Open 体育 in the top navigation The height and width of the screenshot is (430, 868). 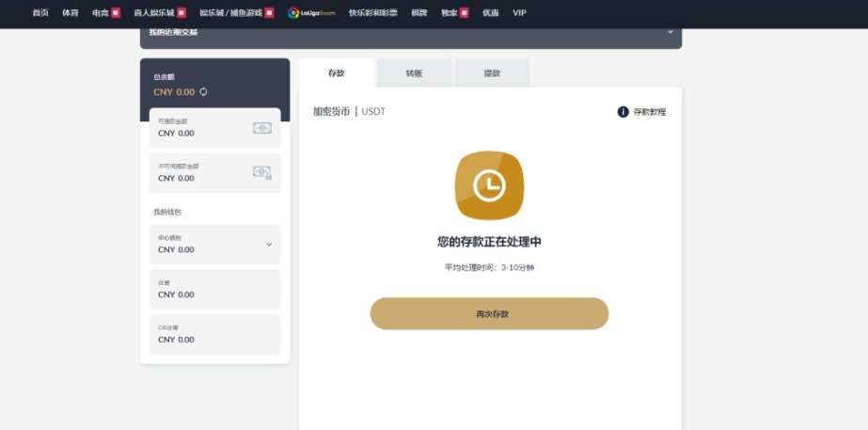click(71, 13)
